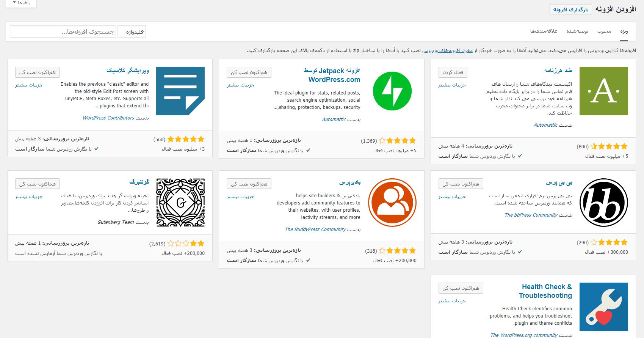Open more details for Akismet plugin
Image resolution: width=644 pixels, height=338 pixels.
[x=452, y=85]
